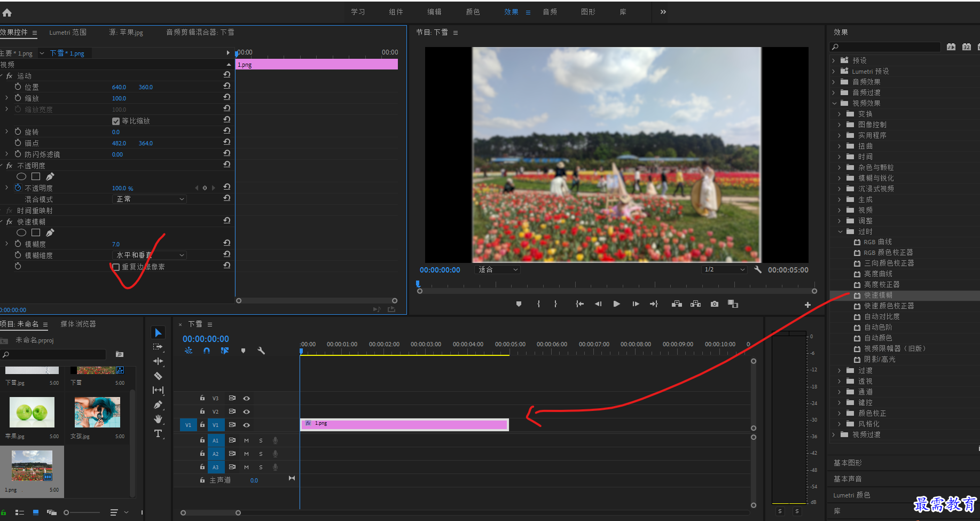Screen dimensions: 980x521
Task: Select the Razor tool
Action: 158,376
